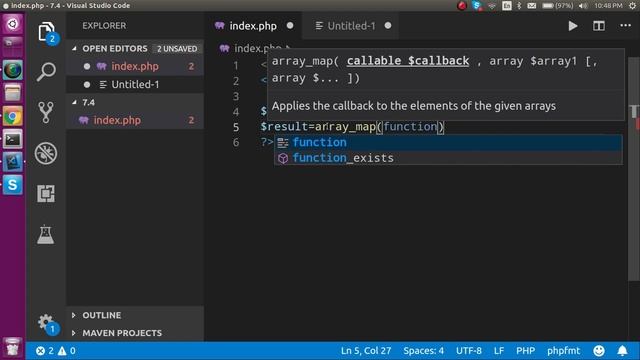
Task: Open Visual Studio Code icon in the dock
Action: click(13, 162)
